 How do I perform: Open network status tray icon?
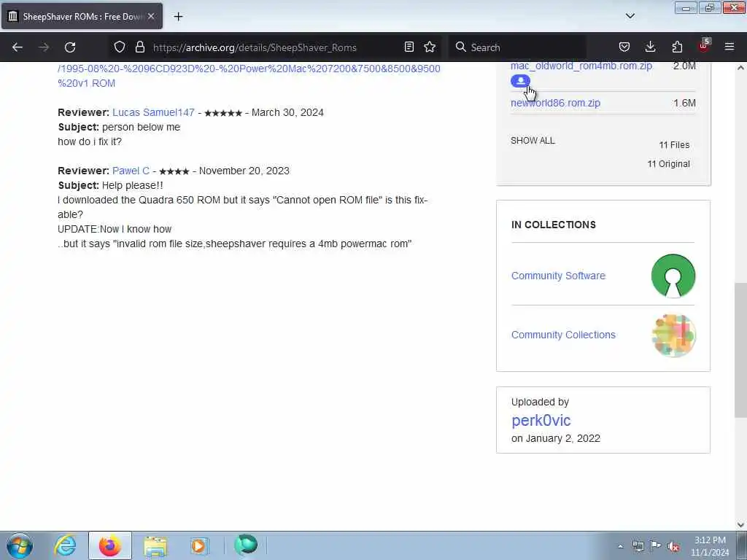coord(638,546)
